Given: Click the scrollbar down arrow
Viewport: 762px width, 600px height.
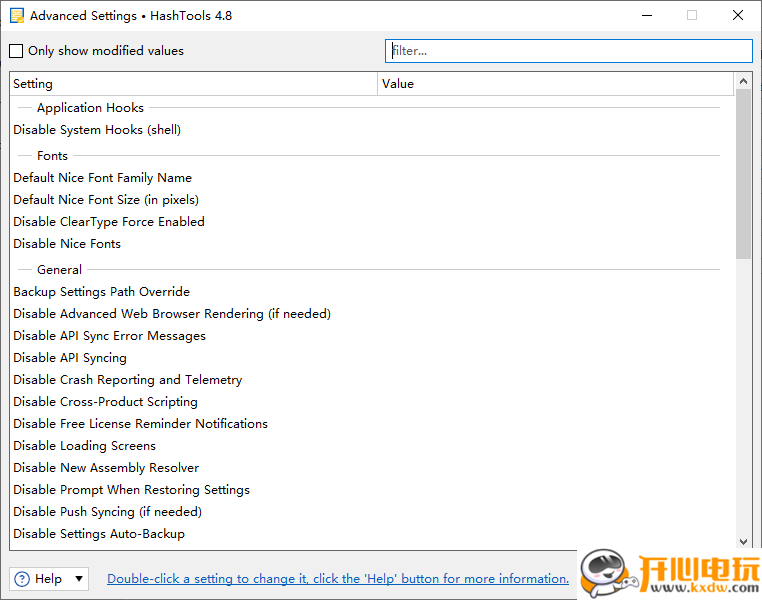Looking at the screenshot, I should tap(743, 541).
